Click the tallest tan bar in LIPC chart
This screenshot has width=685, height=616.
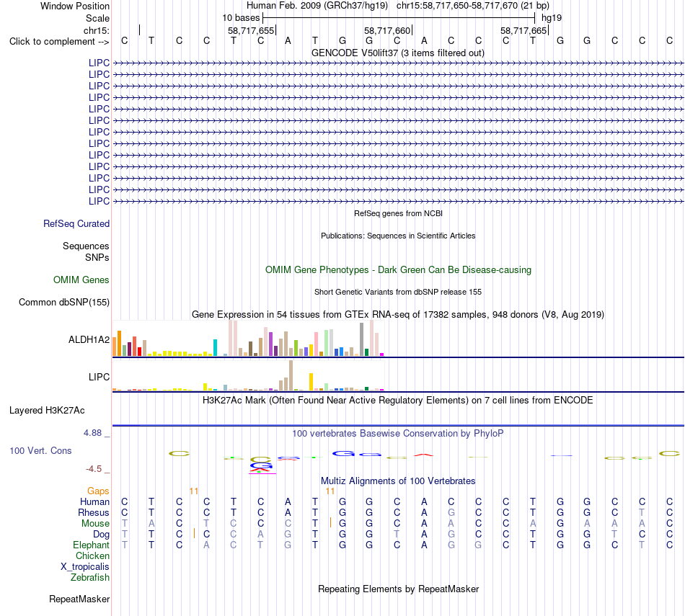coord(291,375)
